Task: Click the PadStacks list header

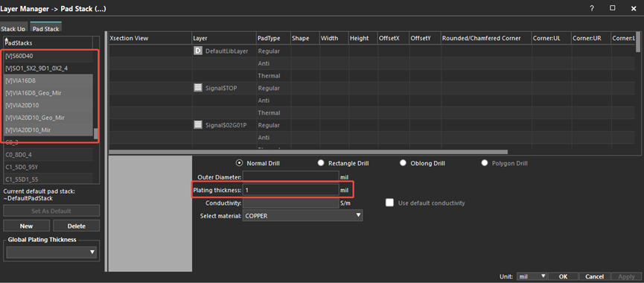Action: (x=48, y=42)
